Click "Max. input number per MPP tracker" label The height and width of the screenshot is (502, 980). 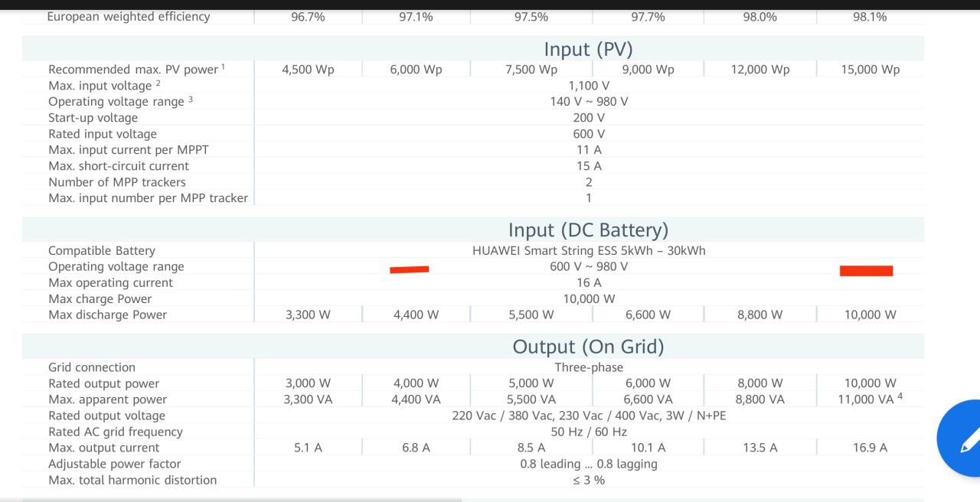pyautogui.click(x=148, y=198)
